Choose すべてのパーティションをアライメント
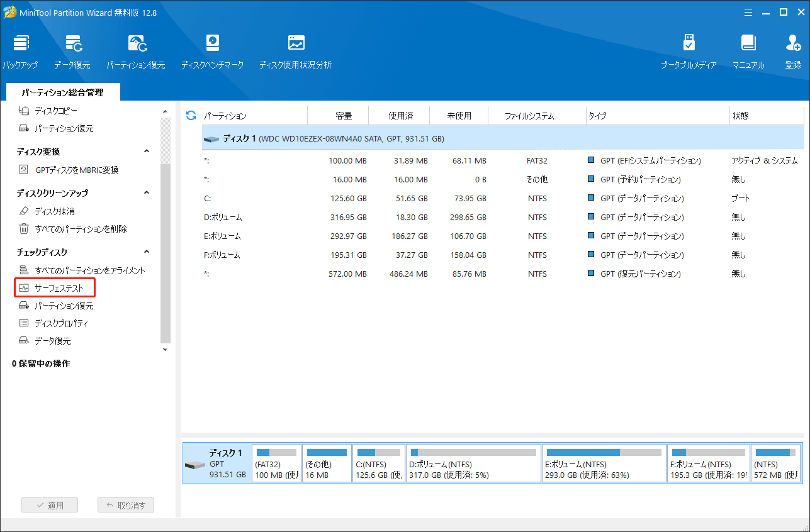The height and width of the screenshot is (532, 810). coord(90,270)
